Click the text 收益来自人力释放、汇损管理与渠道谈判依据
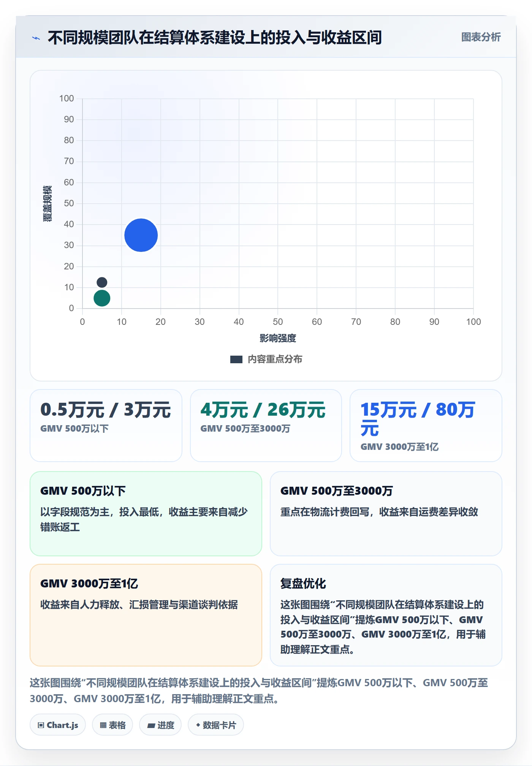 coord(139,605)
